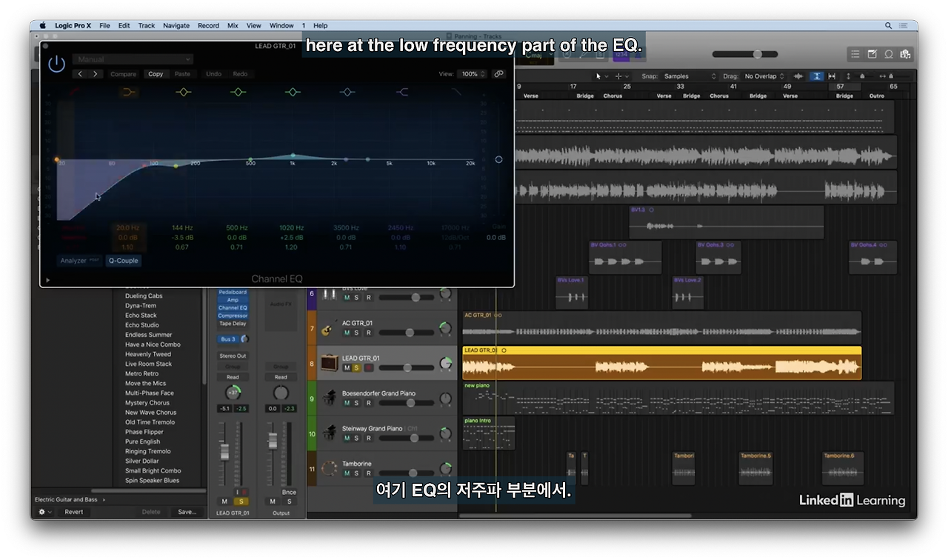Select the low shelf band icon
The image size is (948, 560).
pyautogui.click(x=130, y=92)
